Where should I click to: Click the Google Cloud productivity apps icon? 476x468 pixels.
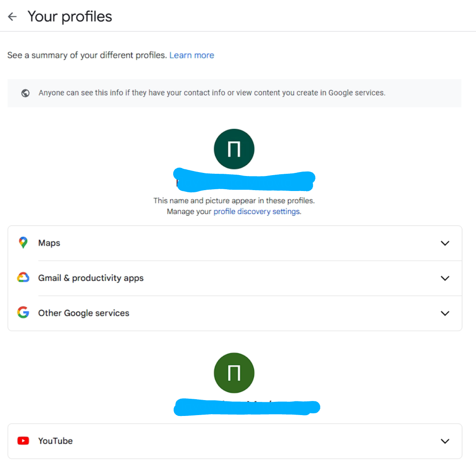23,277
